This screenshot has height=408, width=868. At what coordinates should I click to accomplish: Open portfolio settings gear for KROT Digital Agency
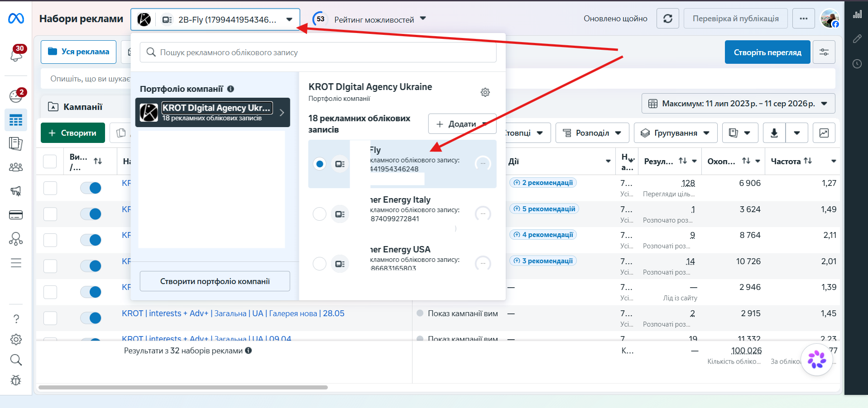click(x=485, y=92)
